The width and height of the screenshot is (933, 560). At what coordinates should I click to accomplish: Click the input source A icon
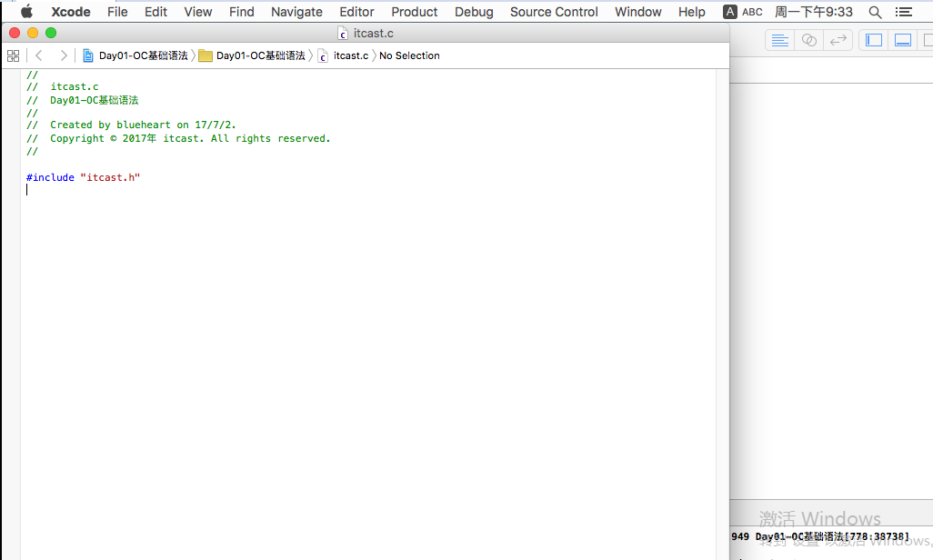[729, 12]
